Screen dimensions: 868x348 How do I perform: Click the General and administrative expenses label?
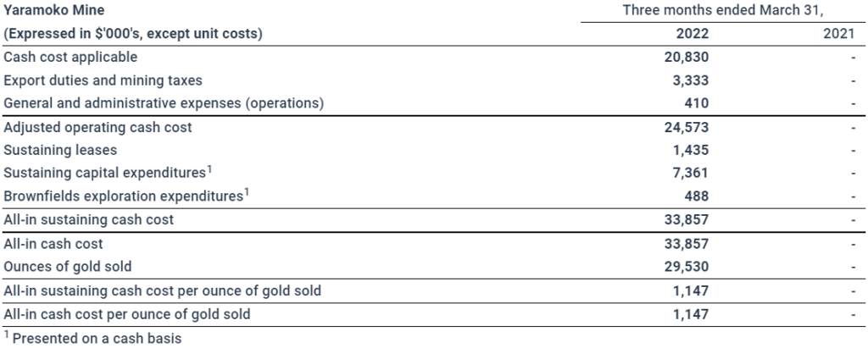pyautogui.click(x=164, y=104)
